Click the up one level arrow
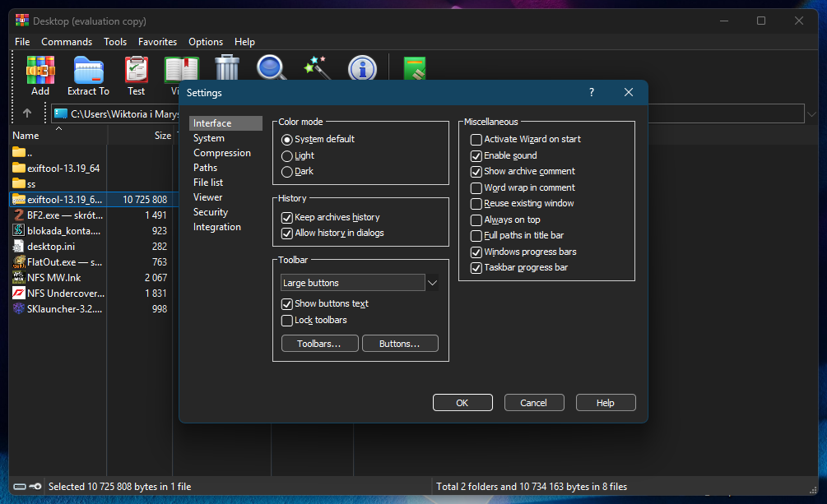 coord(27,113)
